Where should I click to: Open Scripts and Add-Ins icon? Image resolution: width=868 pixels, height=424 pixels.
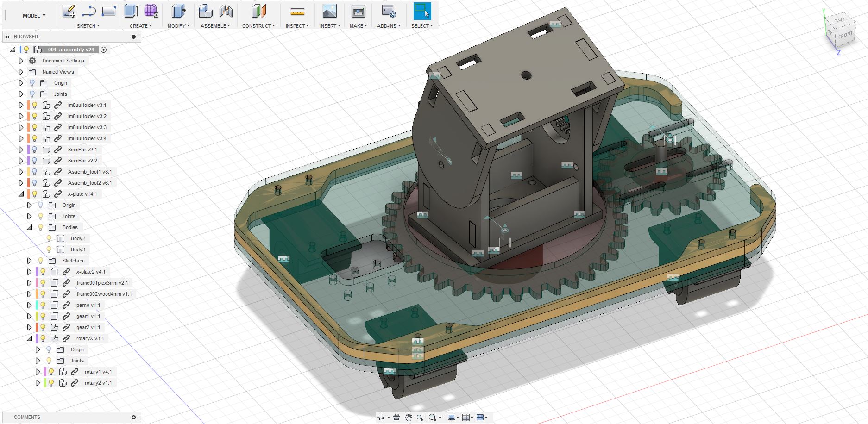pos(388,11)
